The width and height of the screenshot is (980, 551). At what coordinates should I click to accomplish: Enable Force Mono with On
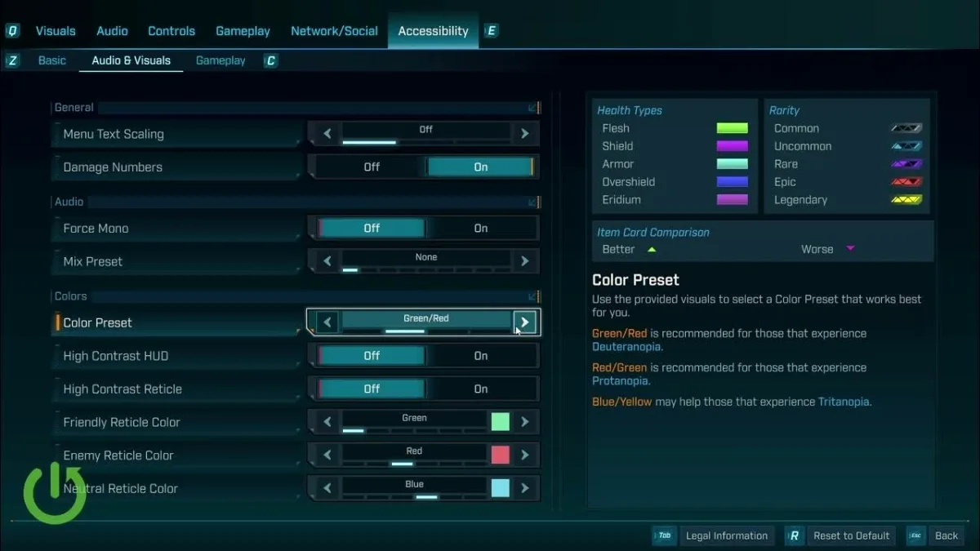pos(481,228)
